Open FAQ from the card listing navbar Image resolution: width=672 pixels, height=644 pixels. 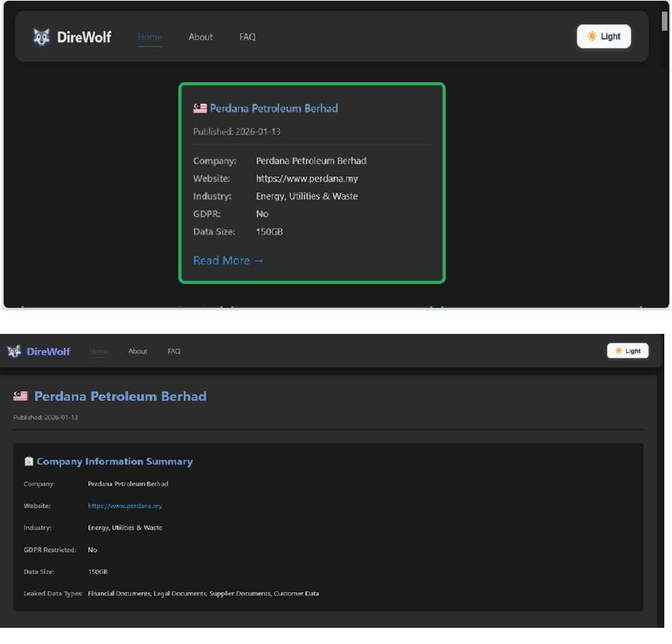248,37
